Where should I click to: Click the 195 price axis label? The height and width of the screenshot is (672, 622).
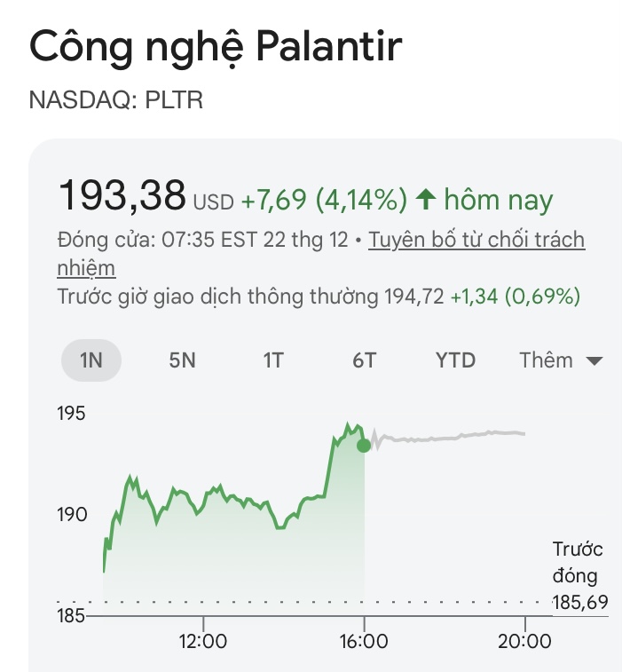(x=72, y=414)
